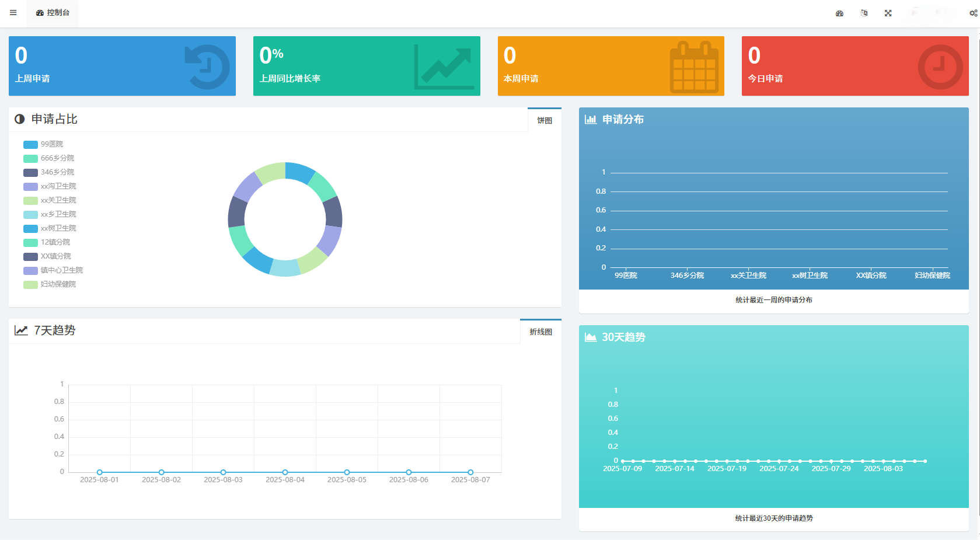Viewport: 980px width, 540px height.
Task: Click the history icon on the 上周申请 card
Action: pos(207,67)
